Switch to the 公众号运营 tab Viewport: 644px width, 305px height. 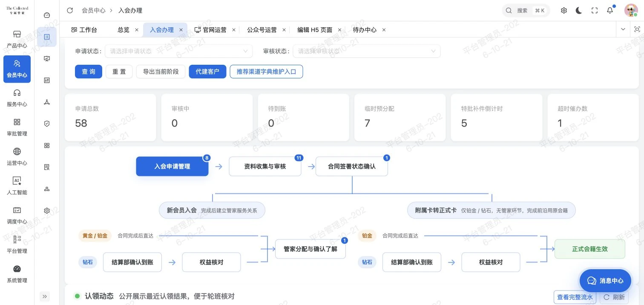[x=262, y=30]
